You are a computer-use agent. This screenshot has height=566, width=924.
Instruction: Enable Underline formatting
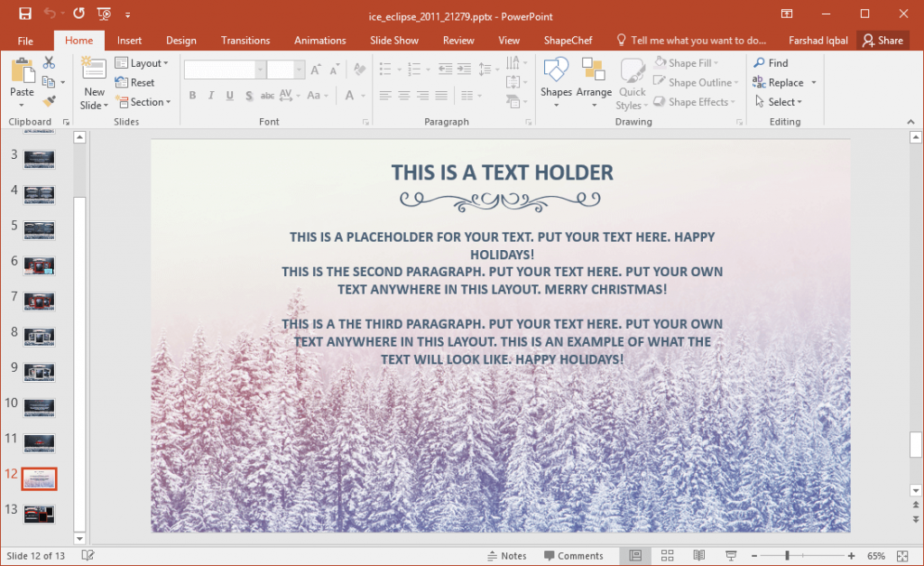pos(228,95)
